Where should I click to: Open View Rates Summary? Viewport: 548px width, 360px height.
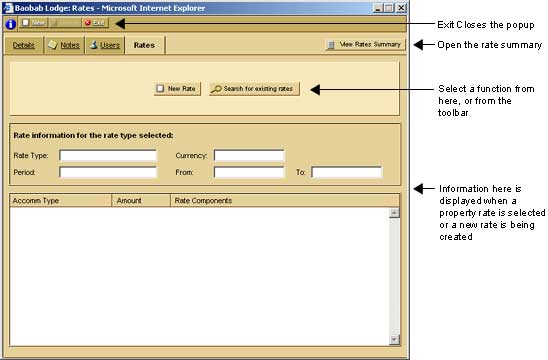click(365, 44)
